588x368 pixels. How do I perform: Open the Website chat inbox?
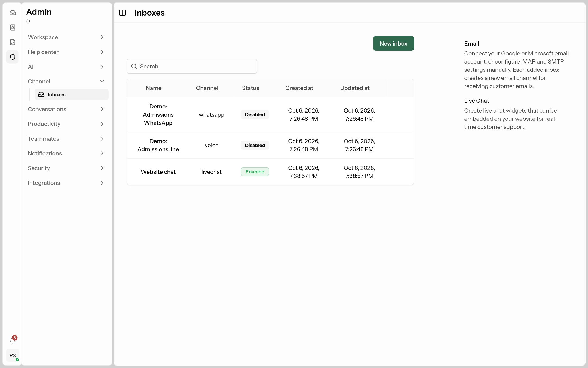[158, 172]
